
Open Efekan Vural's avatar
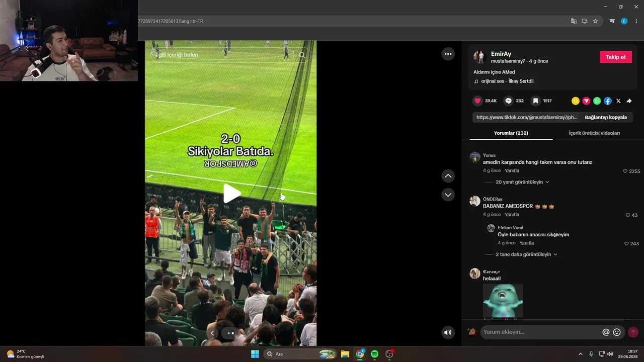(491, 228)
